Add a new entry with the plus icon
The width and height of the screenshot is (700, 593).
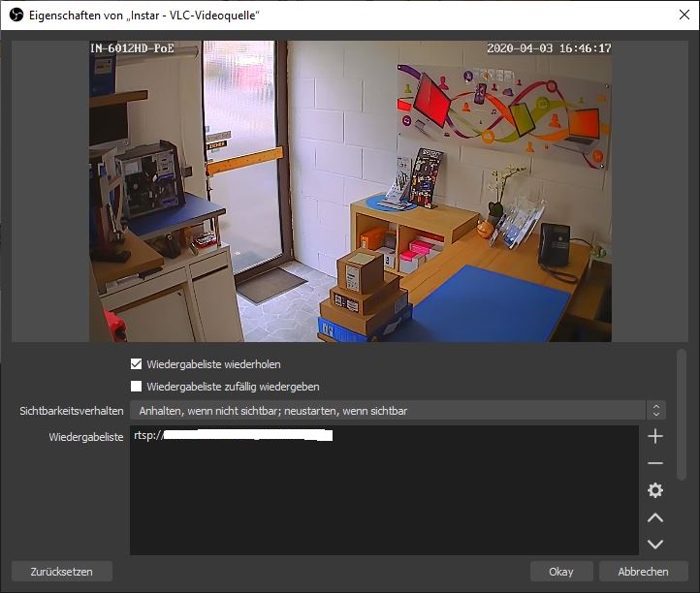655,437
